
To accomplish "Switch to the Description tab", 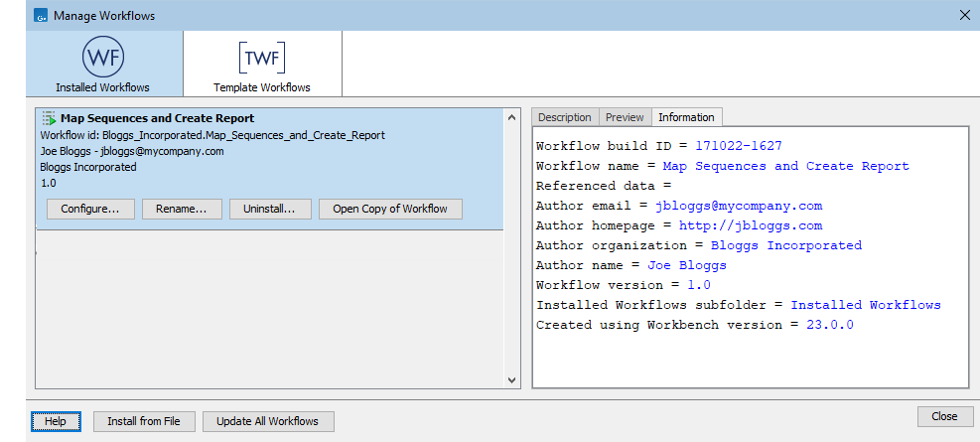I will point(564,117).
